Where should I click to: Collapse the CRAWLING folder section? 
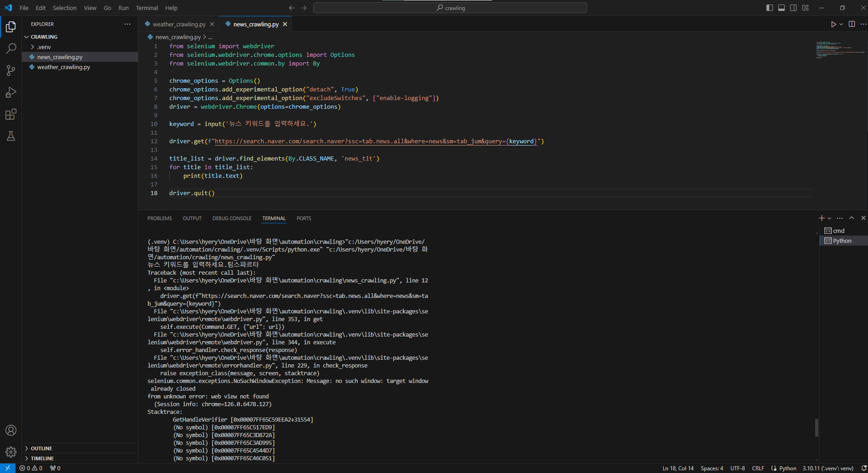(80, 37)
